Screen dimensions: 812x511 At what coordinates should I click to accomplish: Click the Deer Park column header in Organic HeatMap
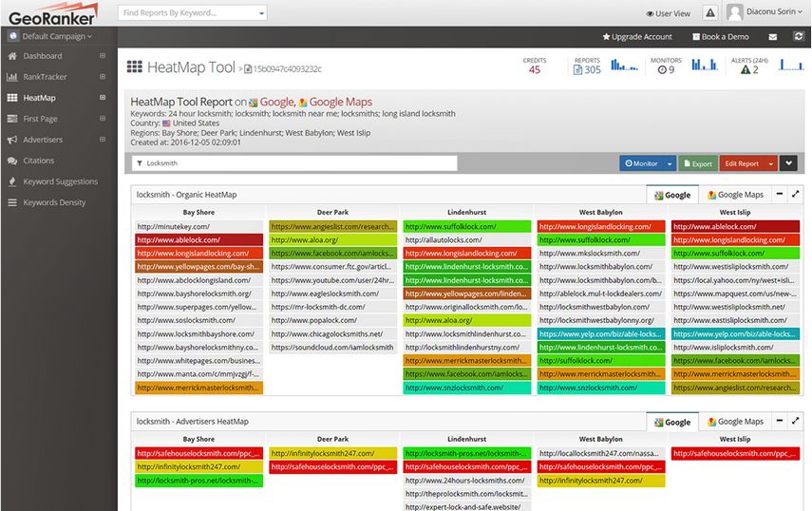pos(333,212)
